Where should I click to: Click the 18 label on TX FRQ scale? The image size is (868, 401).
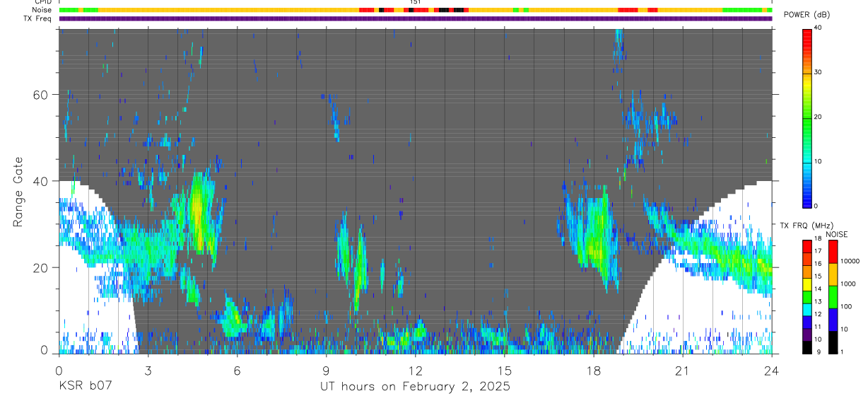[818, 239]
